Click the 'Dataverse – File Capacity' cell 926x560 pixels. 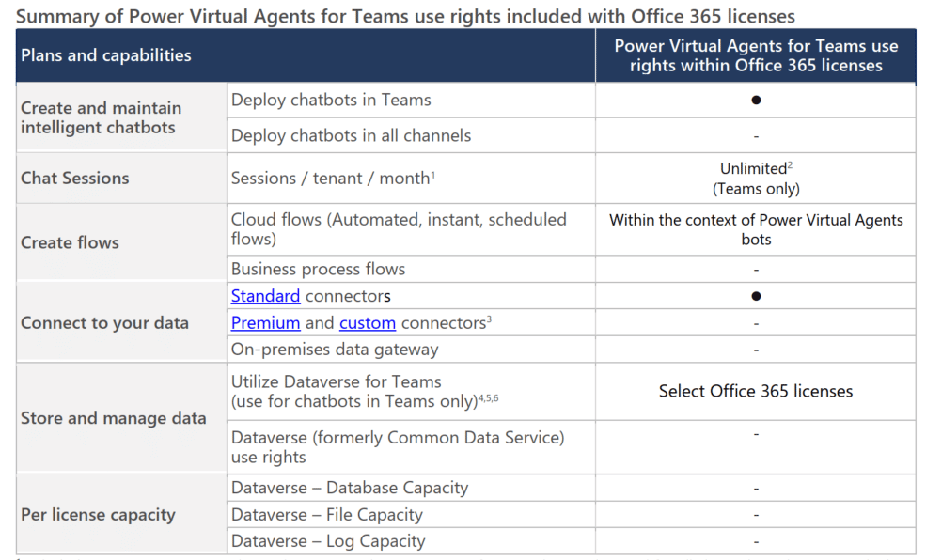click(x=411, y=515)
